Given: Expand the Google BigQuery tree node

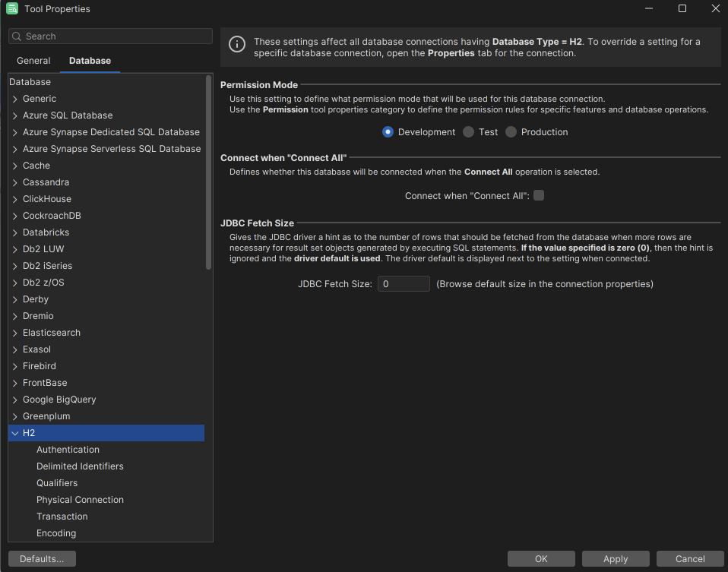Looking at the screenshot, I should 15,399.
